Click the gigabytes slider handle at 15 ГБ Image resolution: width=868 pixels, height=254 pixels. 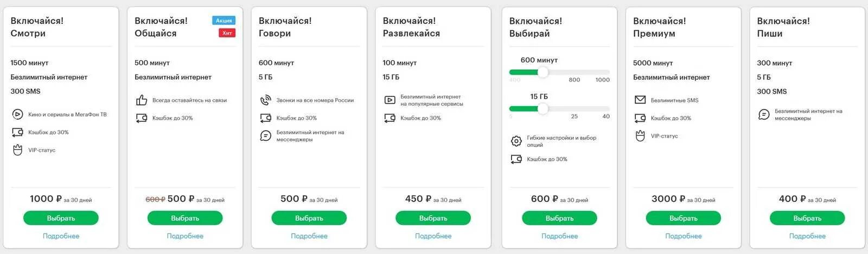(x=542, y=109)
